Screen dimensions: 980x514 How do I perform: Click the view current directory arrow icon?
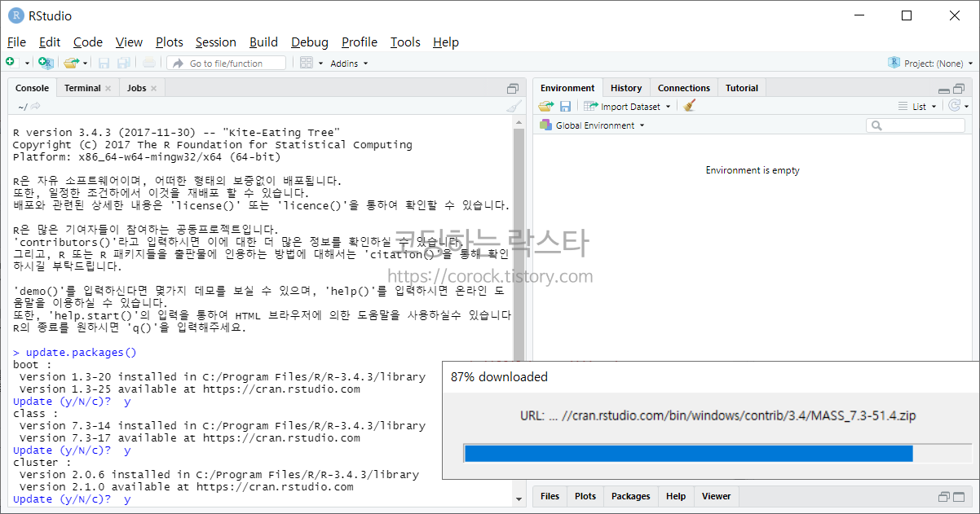pos(36,106)
